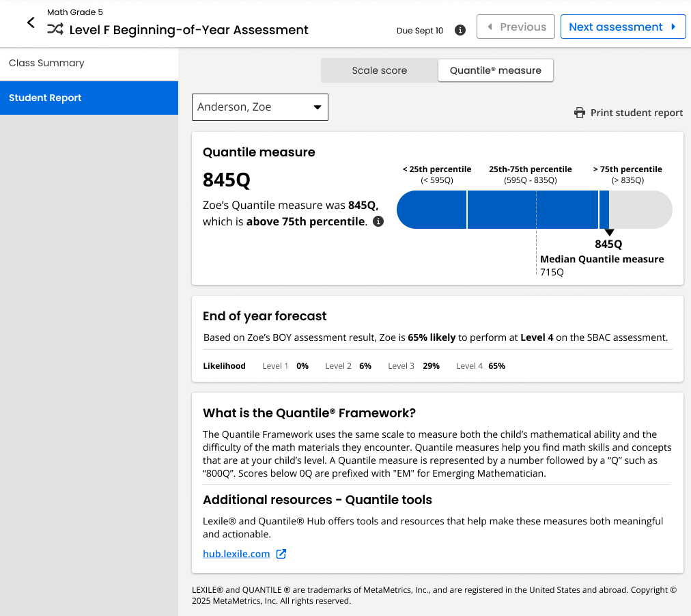Open info icon after above 75th percentile

coord(378,221)
